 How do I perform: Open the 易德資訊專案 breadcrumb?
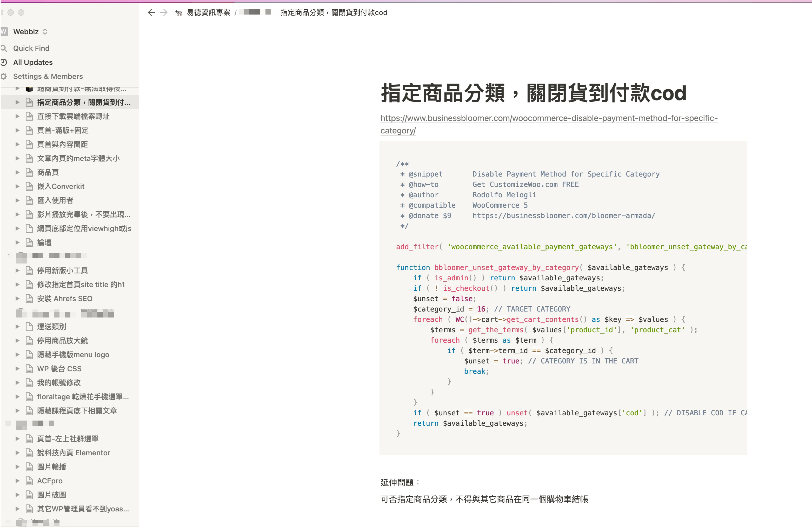pos(209,13)
